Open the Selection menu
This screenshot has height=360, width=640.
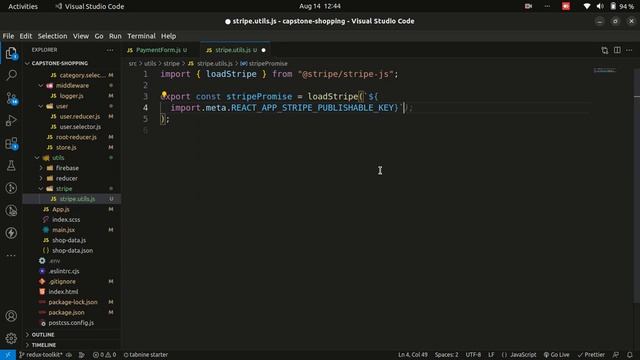[x=52, y=36]
